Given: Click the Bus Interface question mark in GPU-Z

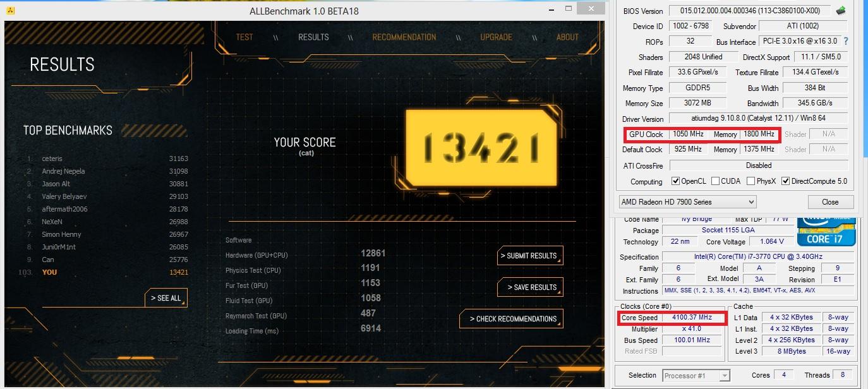Looking at the screenshot, I should pyautogui.click(x=846, y=41).
